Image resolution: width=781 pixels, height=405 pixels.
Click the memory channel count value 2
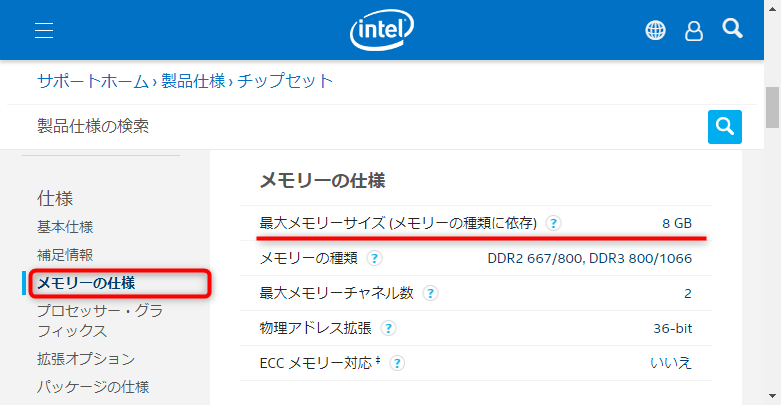688,293
